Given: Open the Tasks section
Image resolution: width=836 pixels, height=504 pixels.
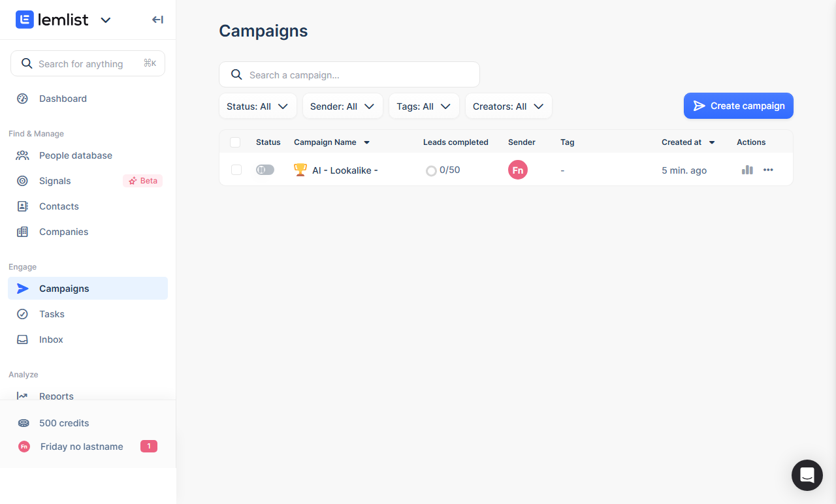Looking at the screenshot, I should (x=50, y=313).
